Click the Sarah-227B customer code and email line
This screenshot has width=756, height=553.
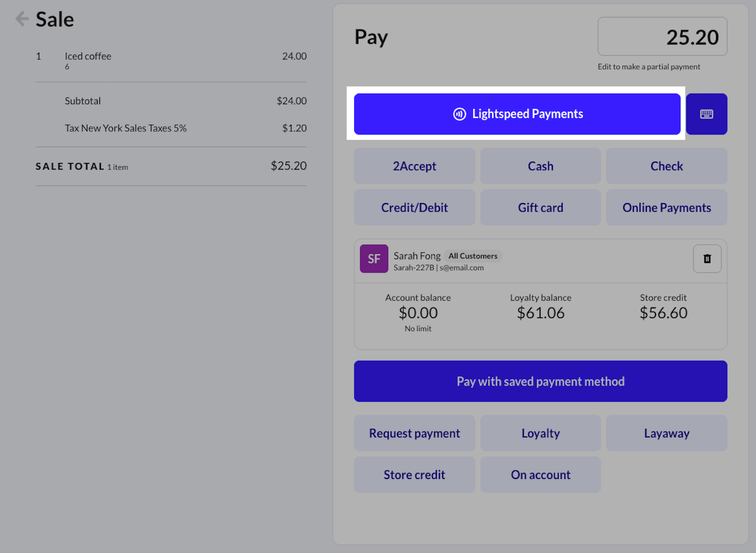(x=438, y=268)
